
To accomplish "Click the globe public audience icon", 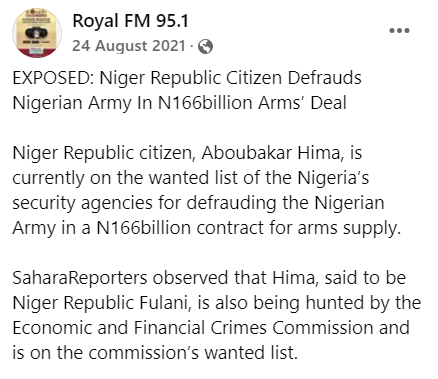I will pyautogui.click(x=205, y=46).
